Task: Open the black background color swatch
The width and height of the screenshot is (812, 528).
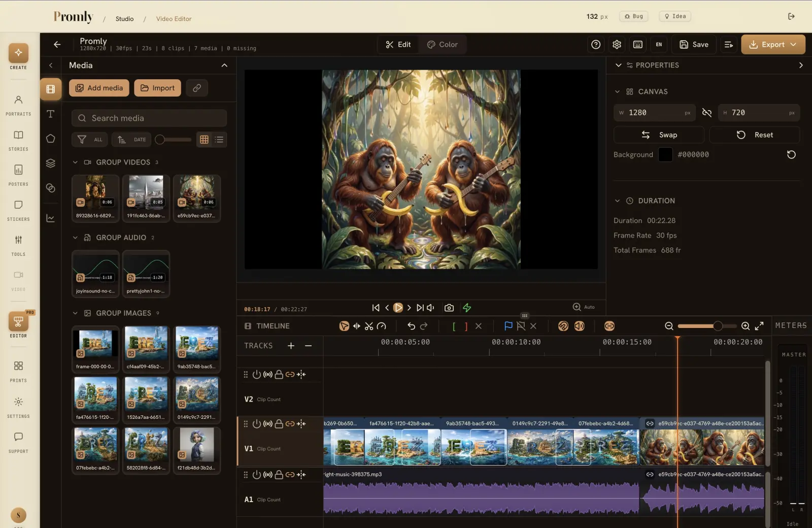Action: click(665, 155)
